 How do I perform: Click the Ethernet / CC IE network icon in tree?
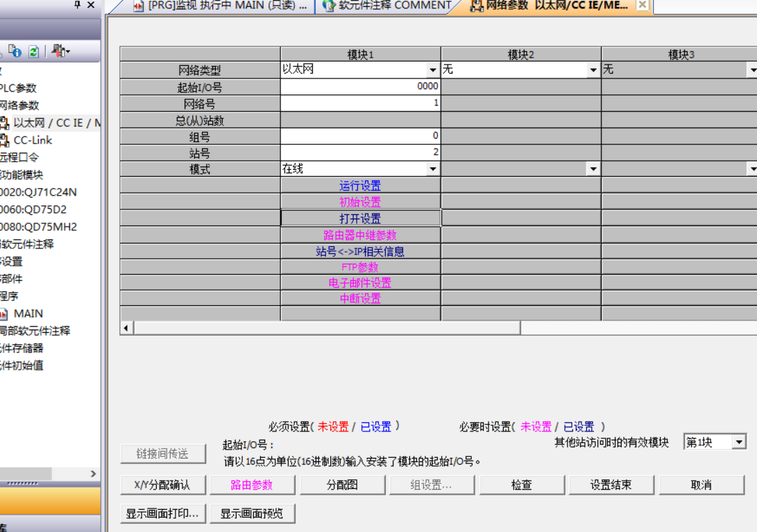tap(4, 123)
